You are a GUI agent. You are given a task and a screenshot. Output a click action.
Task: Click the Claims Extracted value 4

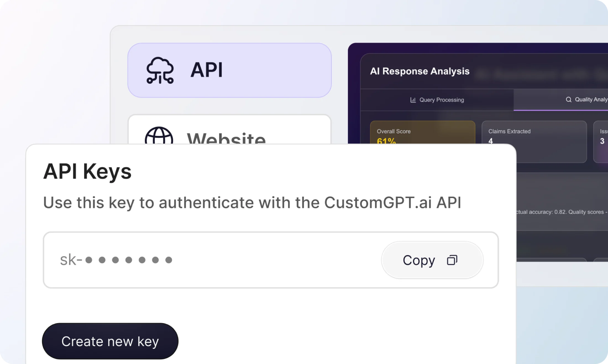pyautogui.click(x=491, y=141)
